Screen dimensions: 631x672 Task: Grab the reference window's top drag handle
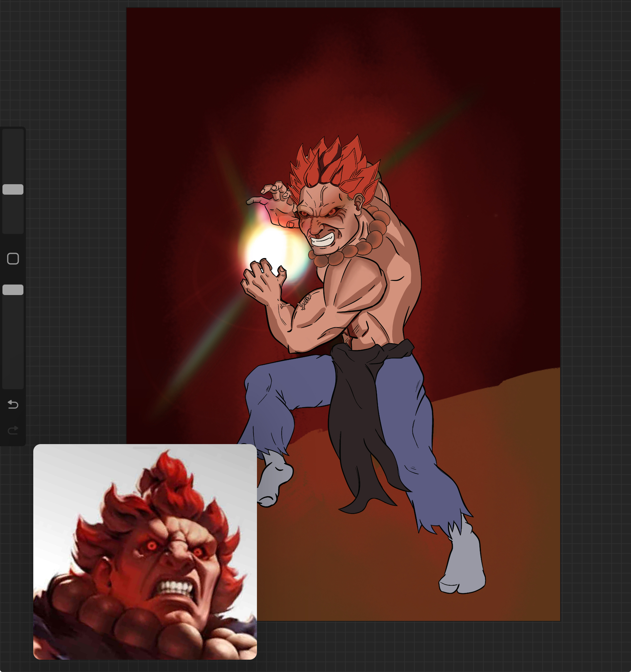pyautogui.click(x=145, y=448)
